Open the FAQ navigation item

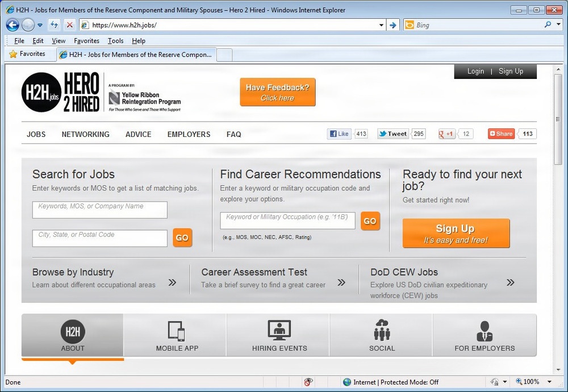pyautogui.click(x=233, y=135)
